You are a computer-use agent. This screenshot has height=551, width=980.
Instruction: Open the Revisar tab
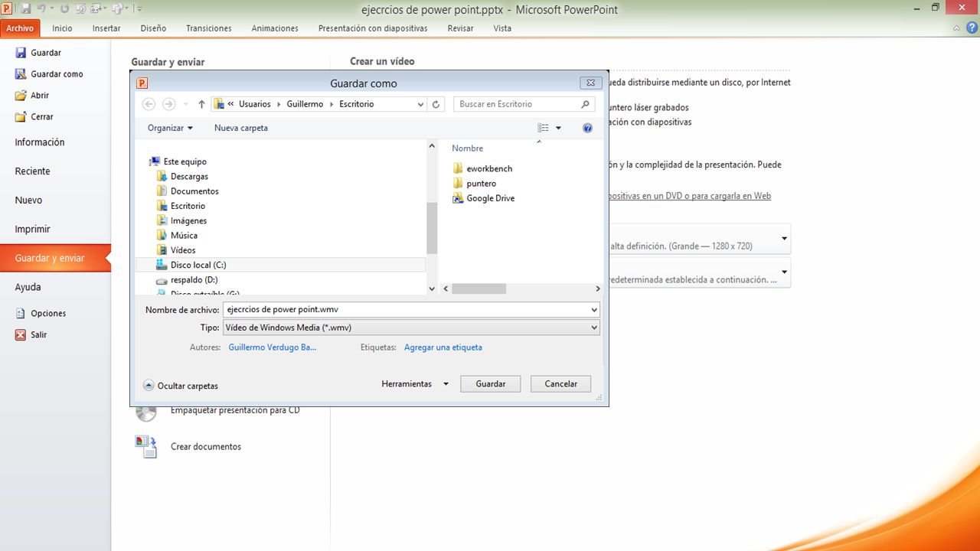[x=460, y=28]
